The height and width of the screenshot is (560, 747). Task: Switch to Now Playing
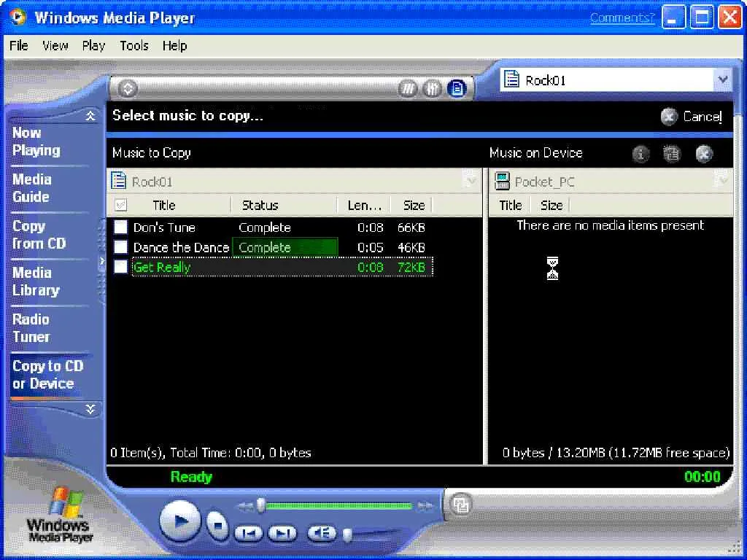point(36,141)
